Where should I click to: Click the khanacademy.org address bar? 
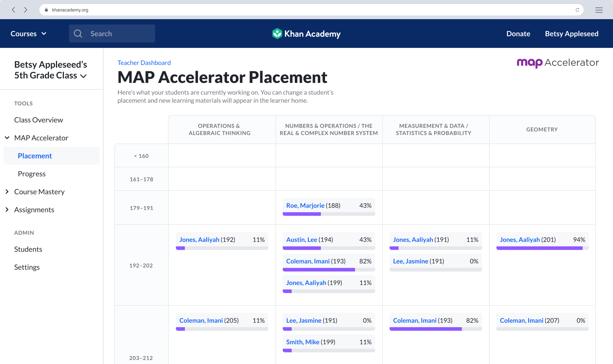pyautogui.click(x=311, y=10)
